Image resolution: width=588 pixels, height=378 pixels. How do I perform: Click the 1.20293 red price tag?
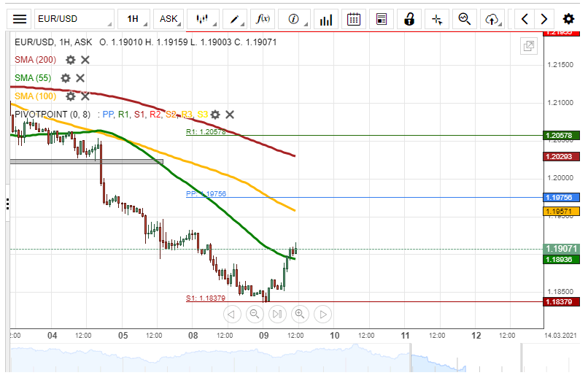coord(561,156)
